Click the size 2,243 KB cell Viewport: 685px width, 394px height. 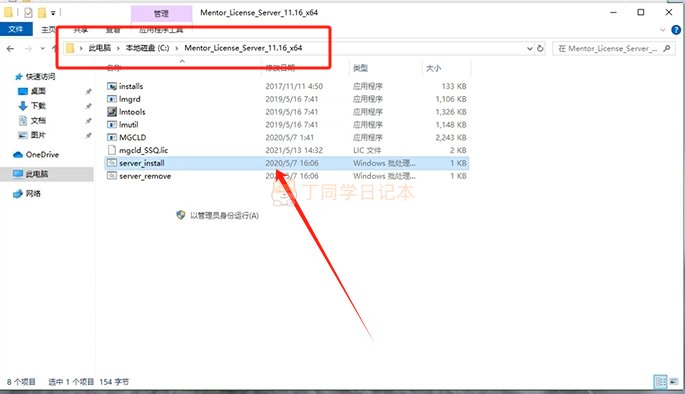[451, 137]
